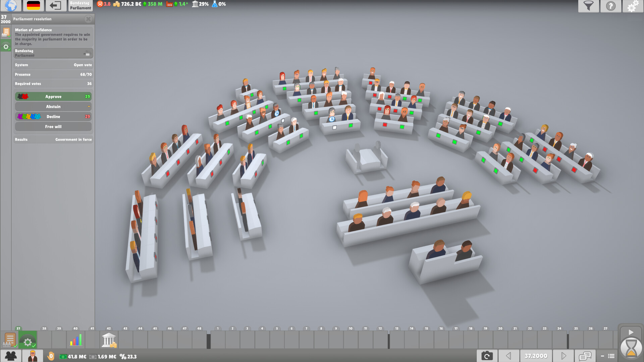Toggle the Abstain voting option

click(53, 107)
